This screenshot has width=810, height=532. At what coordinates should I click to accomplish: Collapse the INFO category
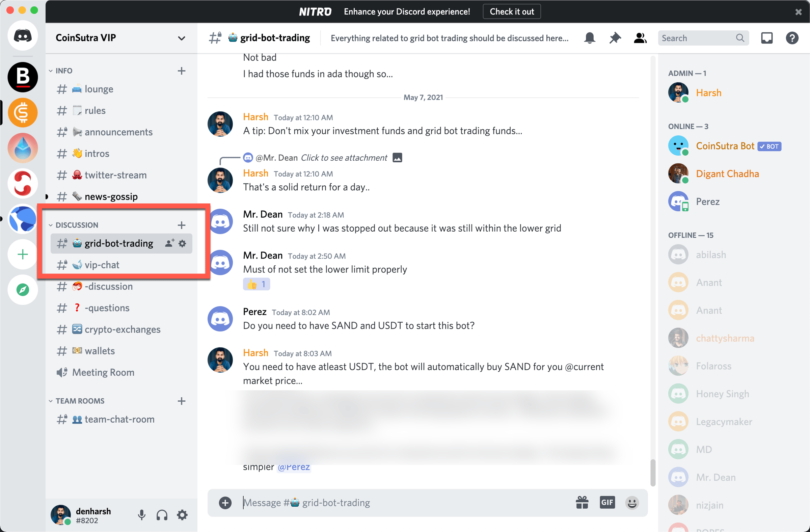(x=64, y=71)
